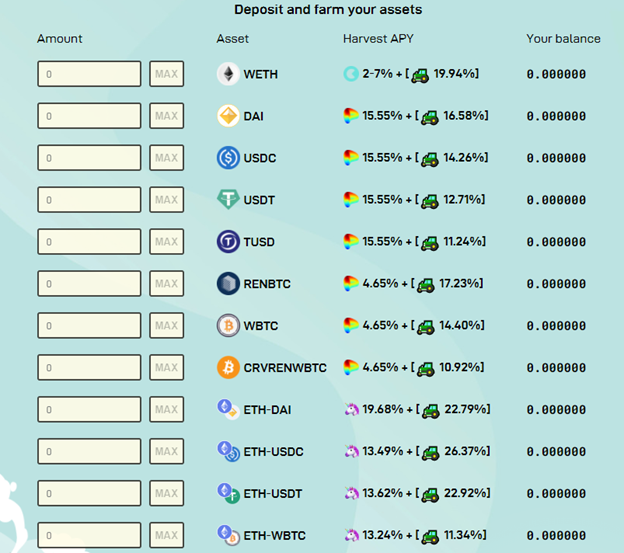Click the unicorn Uniswap icon in ETH-DAI row
This screenshot has width=624, height=553.
351,409
